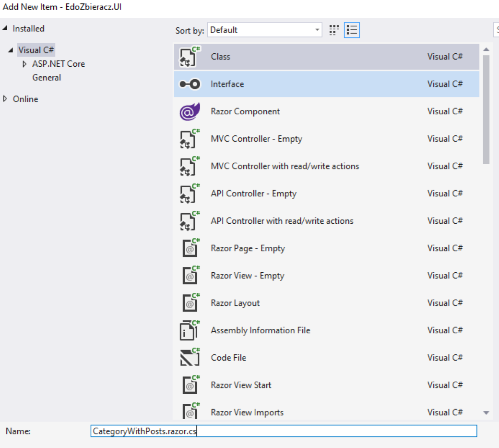Choose the Razor View Imports icon
Image resolution: width=499 pixels, height=448 pixels.
coord(191,411)
